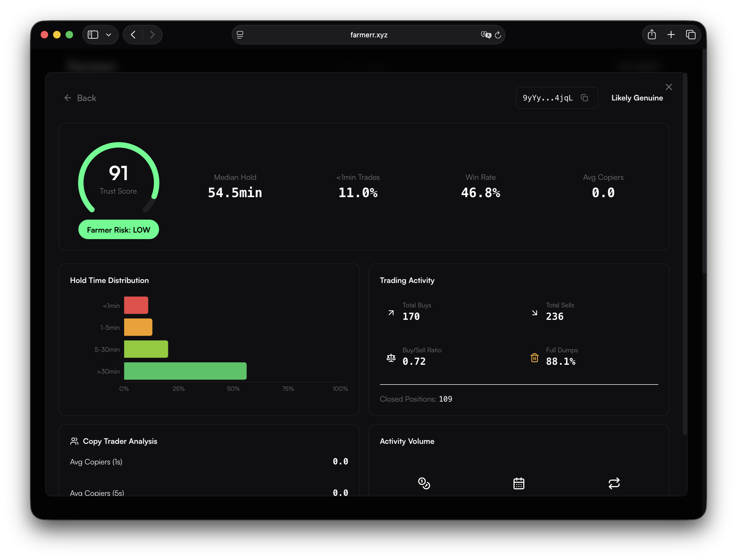Click the Total Buys arrow icon
Screen dimensions: 737x560
click(390, 313)
